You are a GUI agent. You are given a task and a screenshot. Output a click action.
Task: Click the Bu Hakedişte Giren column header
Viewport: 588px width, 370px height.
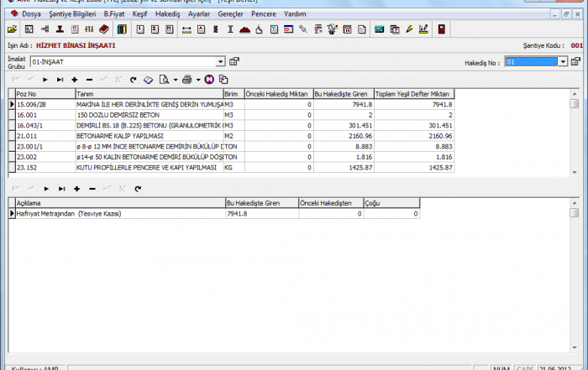click(342, 94)
